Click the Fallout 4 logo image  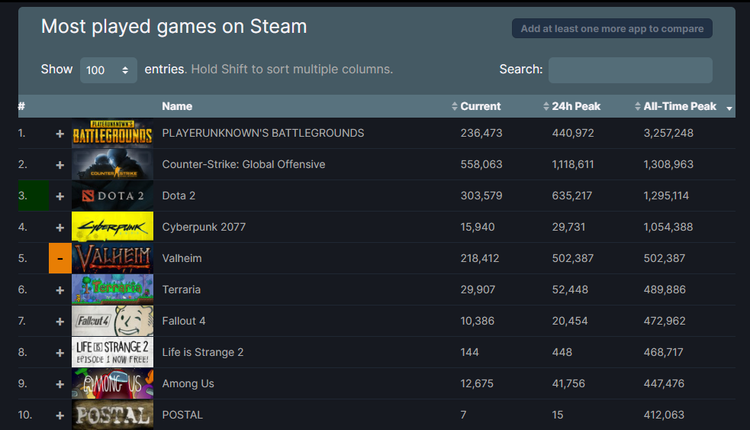pyautogui.click(x=112, y=321)
